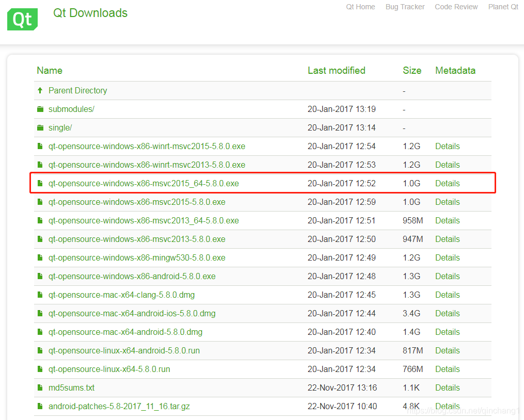The width and height of the screenshot is (524, 420).
Task: Click the folder icon beside single/
Action: pos(40,127)
